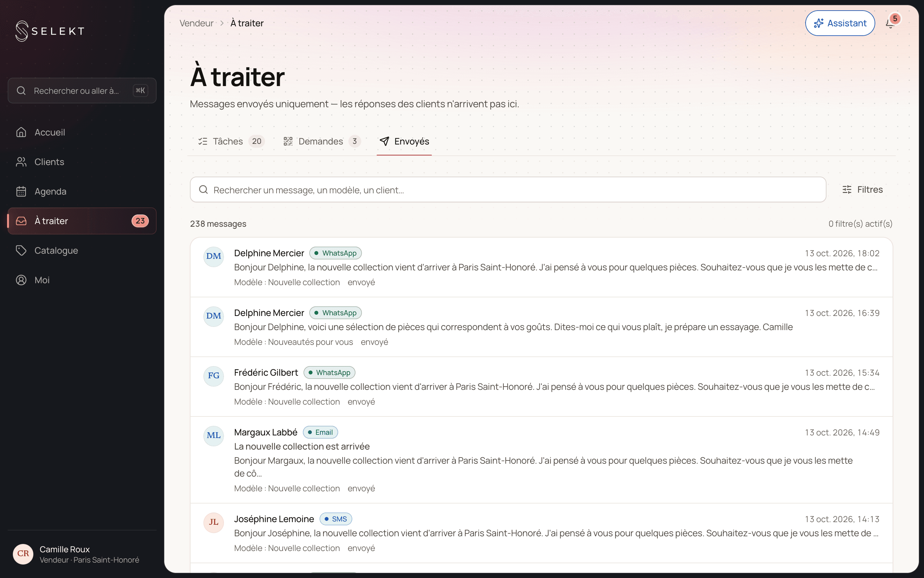Click the Clients people icon
This screenshot has height=578, width=924.
pyautogui.click(x=21, y=162)
